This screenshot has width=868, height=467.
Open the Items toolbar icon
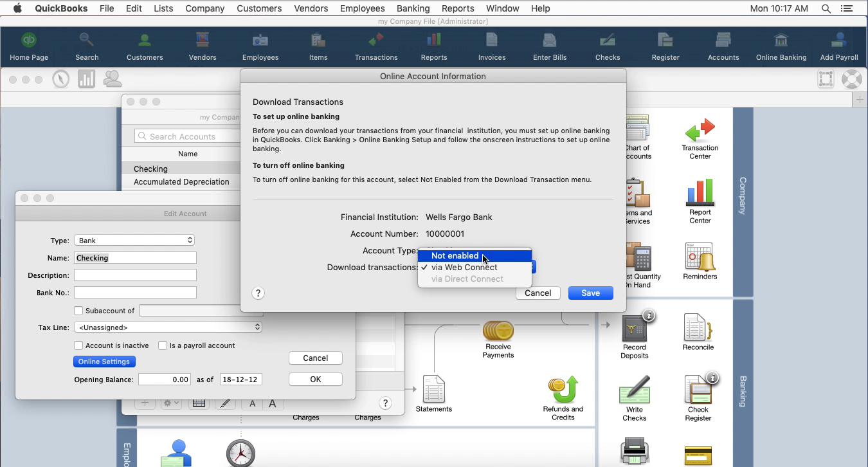pyautogui.click(x=318, y=46)
